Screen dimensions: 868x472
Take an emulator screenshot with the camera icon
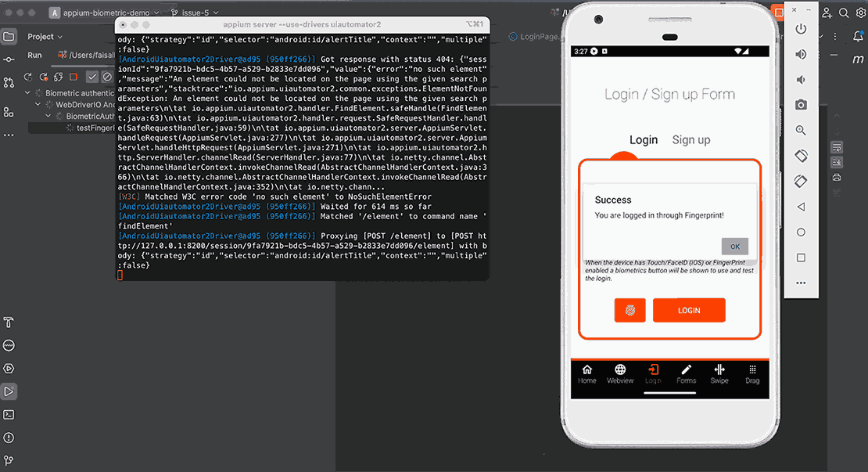point(801,105)
